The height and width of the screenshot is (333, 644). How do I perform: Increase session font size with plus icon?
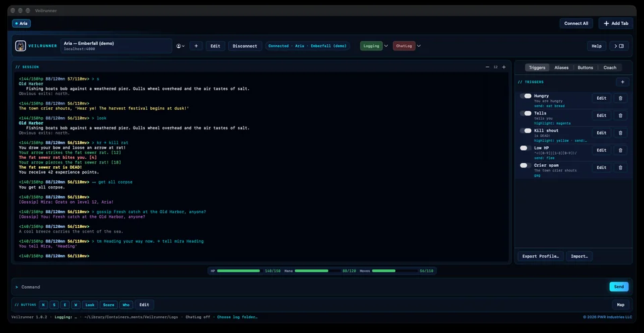pos(504,67)
